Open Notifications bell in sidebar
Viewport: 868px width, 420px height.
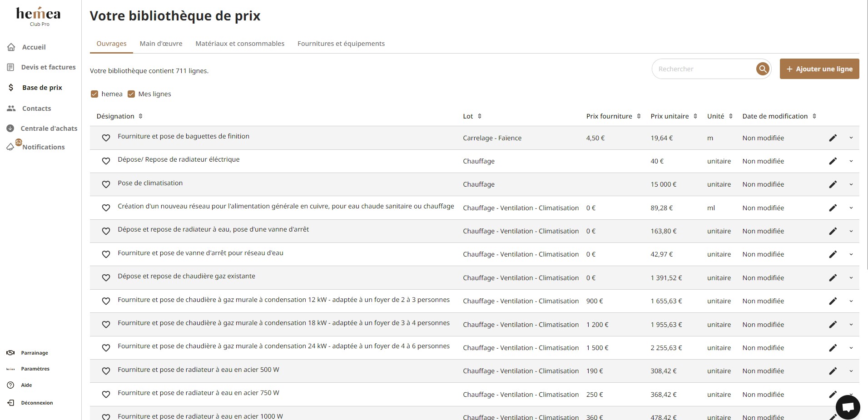coord(10,147)
